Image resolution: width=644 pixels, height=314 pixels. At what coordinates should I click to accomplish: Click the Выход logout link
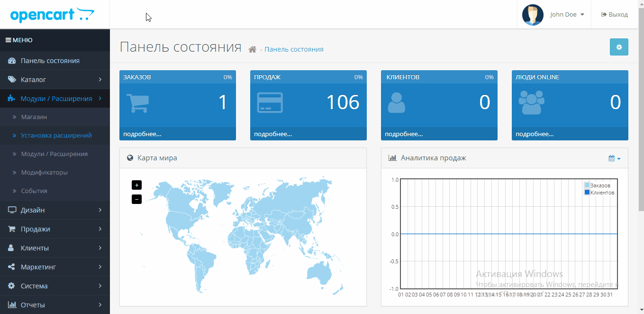[614, 15]
